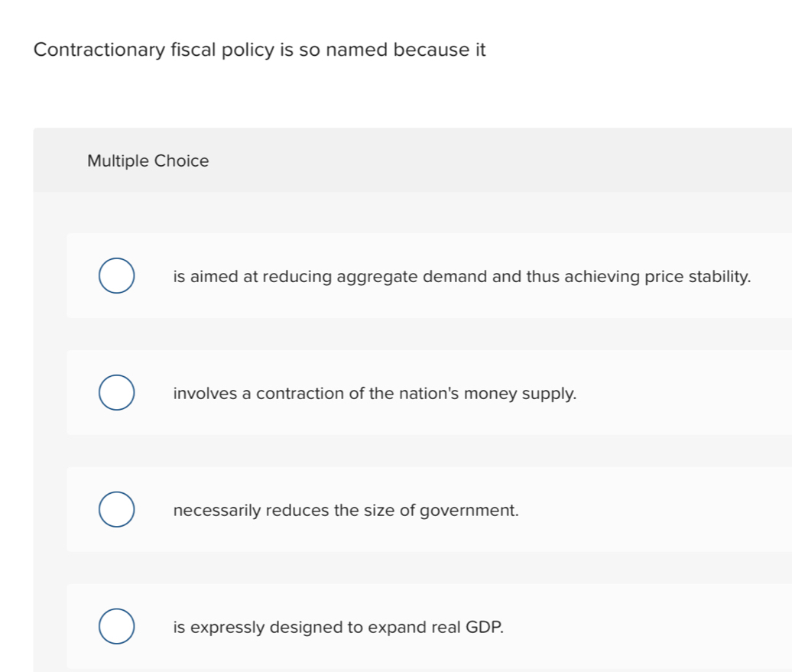Click the answer text 'necessarily reduces the size of government'
Image resolution: width=792 pixels, height=672 pixels.
coord(346,511)
